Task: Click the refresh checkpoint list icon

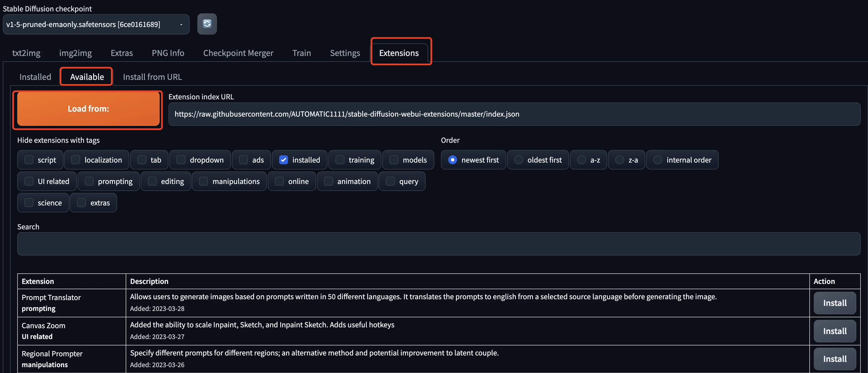Action: coord(207,24)
